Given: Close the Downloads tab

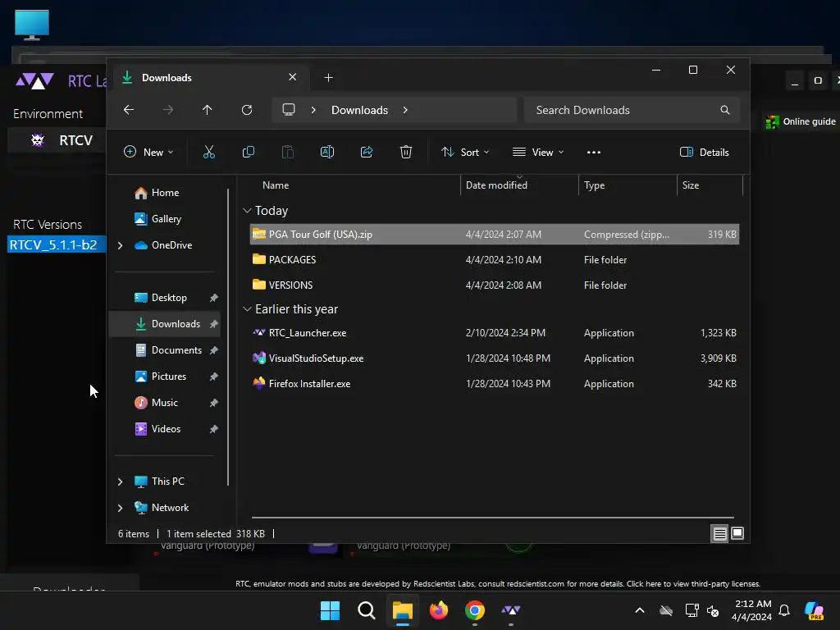Looking at the screenshot, I should (293, 77).
